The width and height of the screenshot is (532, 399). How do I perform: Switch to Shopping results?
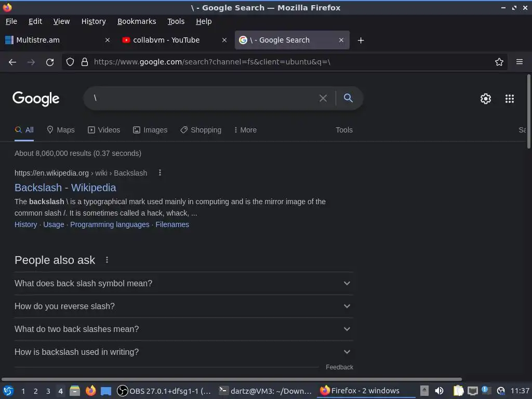click(x=201, y=130)
